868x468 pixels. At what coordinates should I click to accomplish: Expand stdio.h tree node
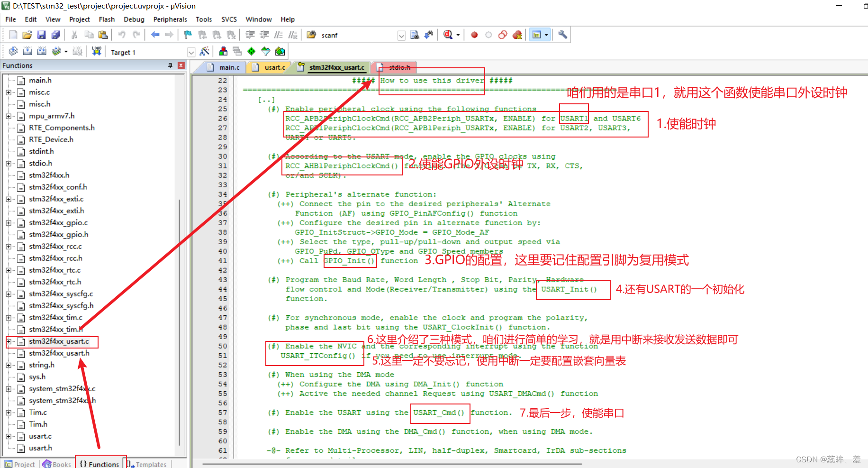pyautogui.click(x=9, y=164)
